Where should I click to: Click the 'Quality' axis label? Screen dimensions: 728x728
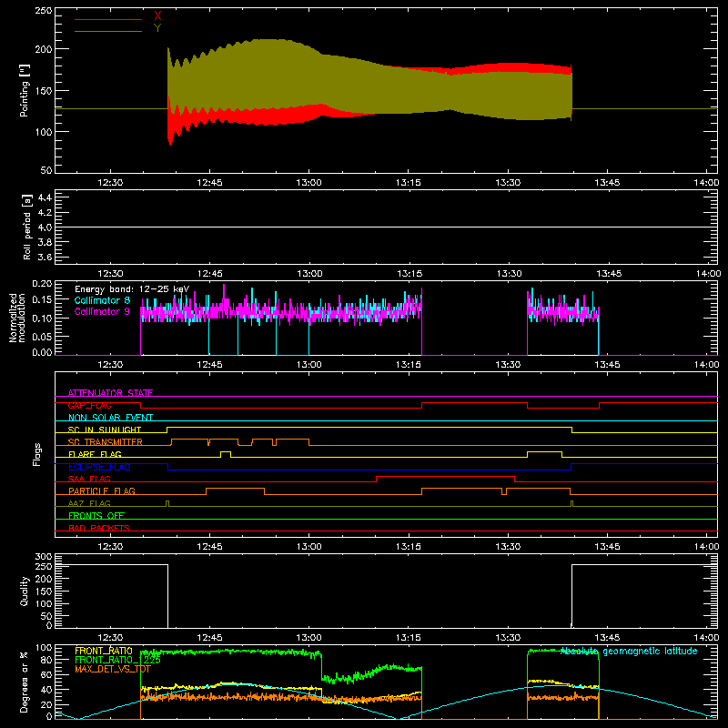pyautogui.click(x=25, y=591)
